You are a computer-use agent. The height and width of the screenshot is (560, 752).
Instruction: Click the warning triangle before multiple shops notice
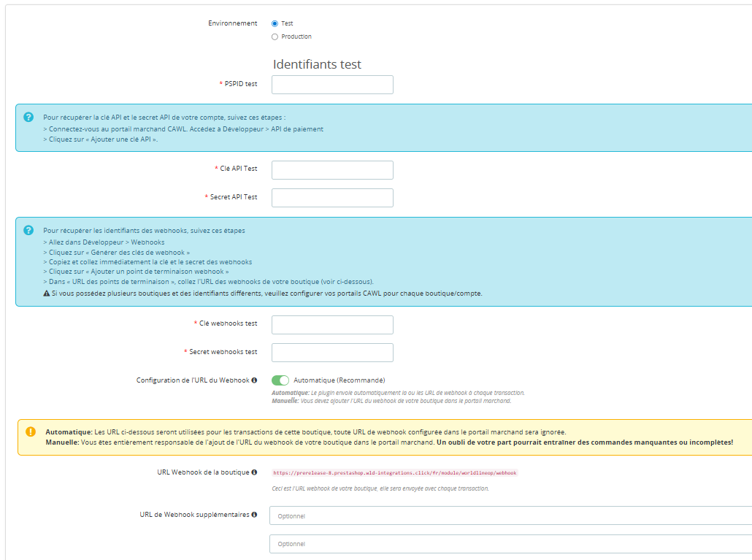47,294
